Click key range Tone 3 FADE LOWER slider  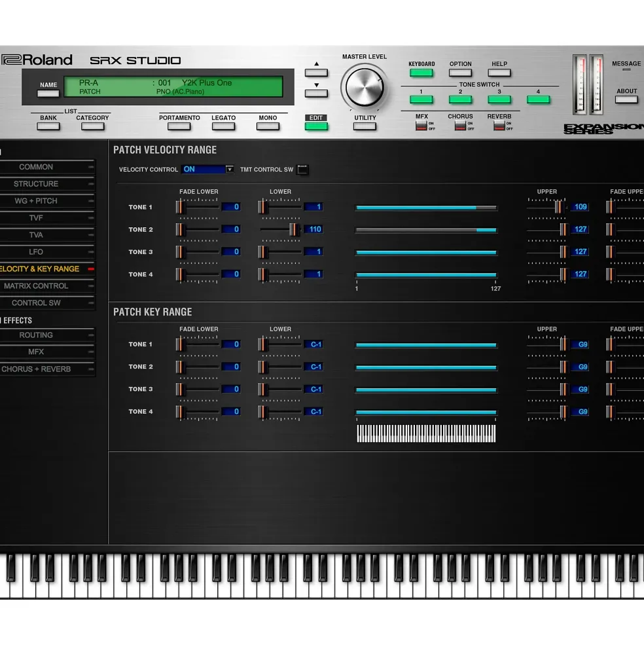(x=198, y=389)
